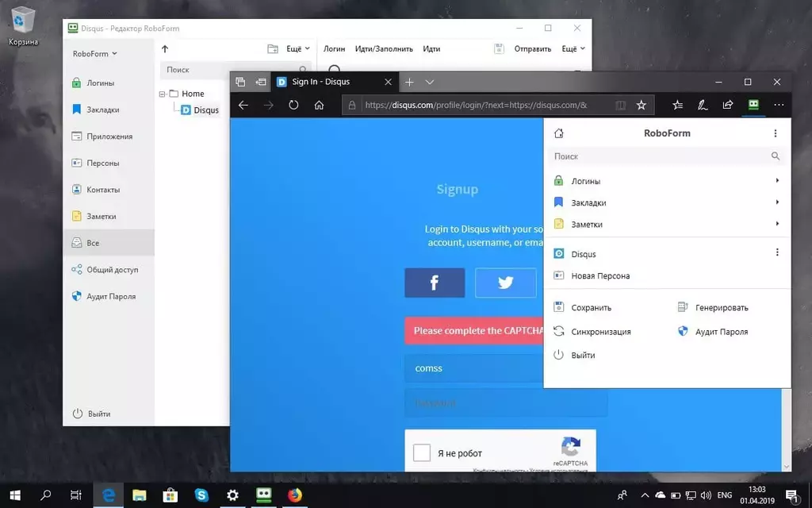
Task: Check the Я не робот reCAPTCHA box
Action: click(422, 452)
